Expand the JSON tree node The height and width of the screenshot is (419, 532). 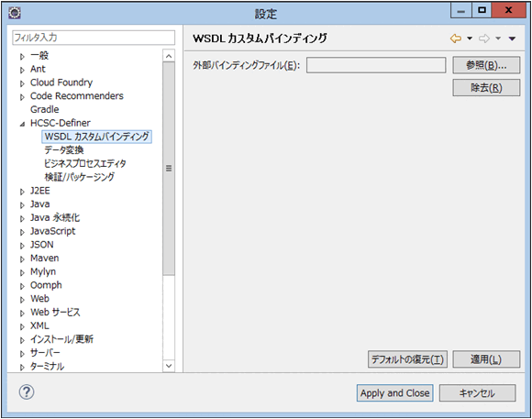pyautogui.click(x=22, y=246)
